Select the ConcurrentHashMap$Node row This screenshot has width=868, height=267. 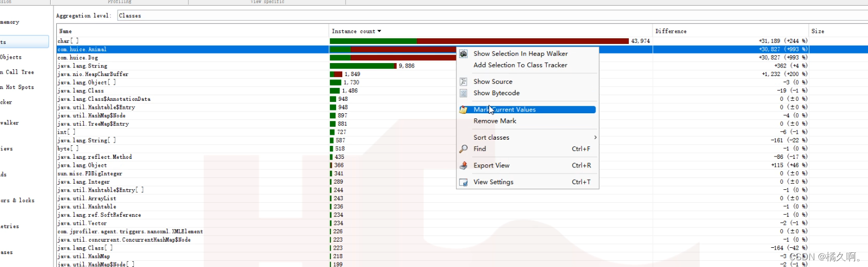coord(462,239)
